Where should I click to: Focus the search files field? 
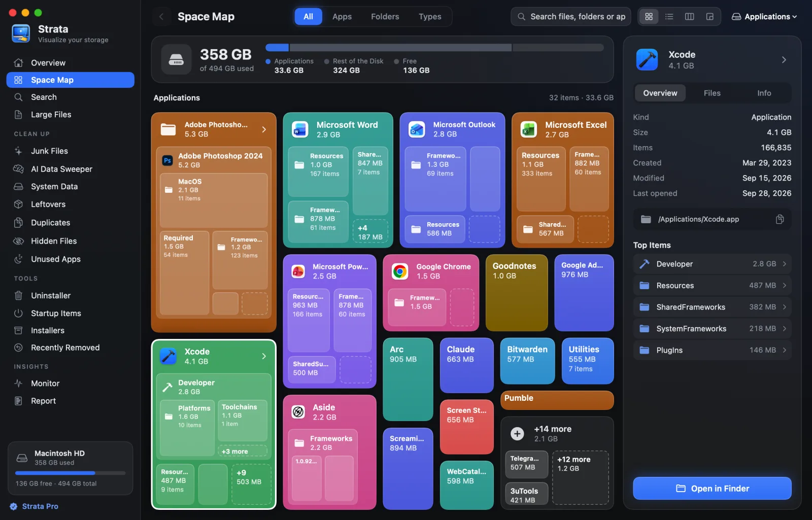(571, 17)
